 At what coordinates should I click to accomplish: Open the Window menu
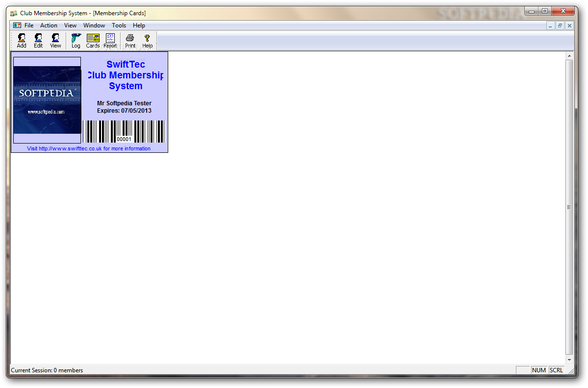[94, 25]
